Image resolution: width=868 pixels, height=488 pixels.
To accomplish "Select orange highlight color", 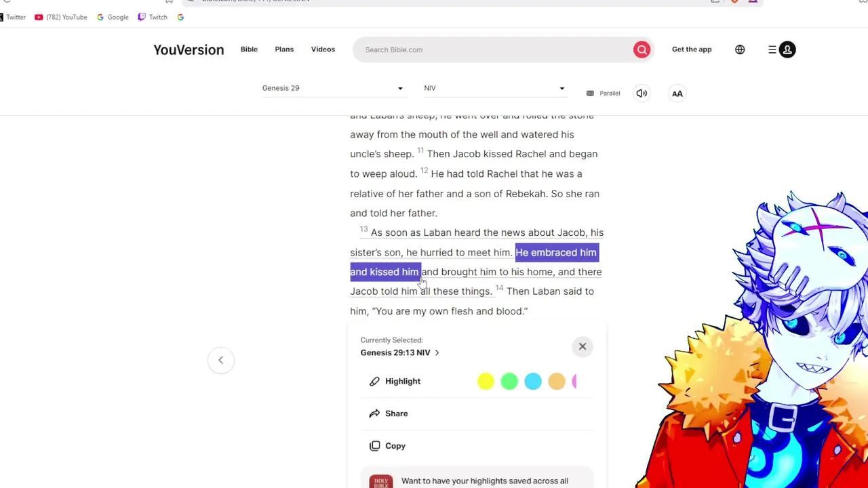I will tap(557, 382).
